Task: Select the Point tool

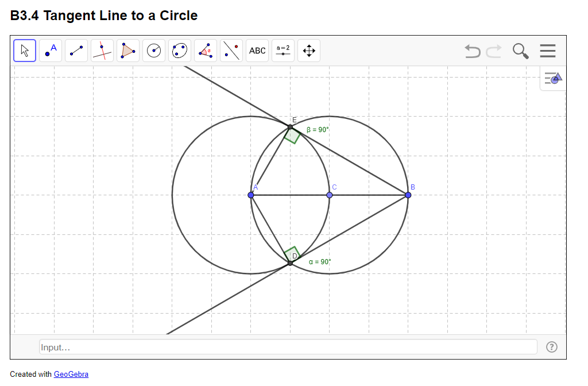Action: [x=51, y=51]
